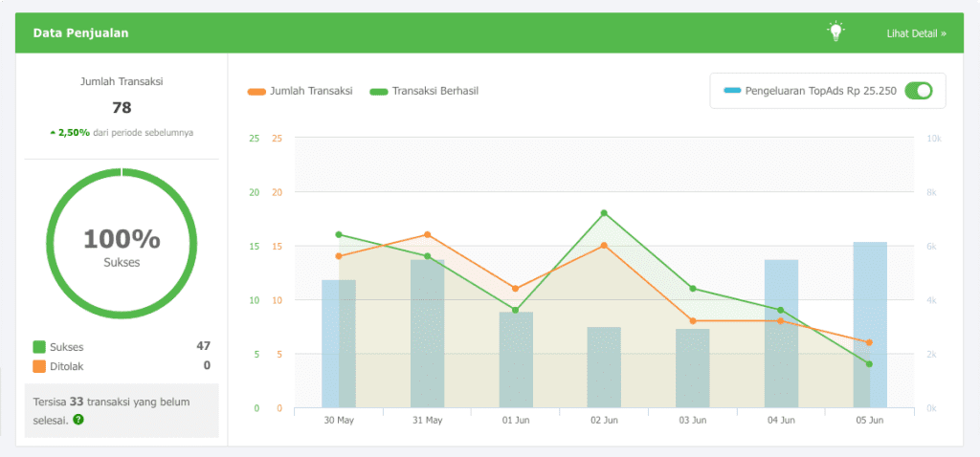Select the 31 May orange data point
The image size is (980, 457).
(x=428, y=235)
